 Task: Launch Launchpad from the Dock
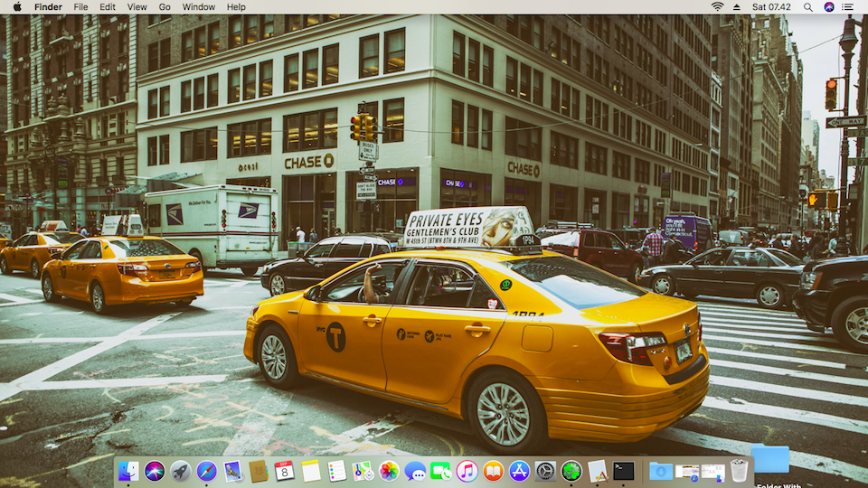tap(181, 471)
